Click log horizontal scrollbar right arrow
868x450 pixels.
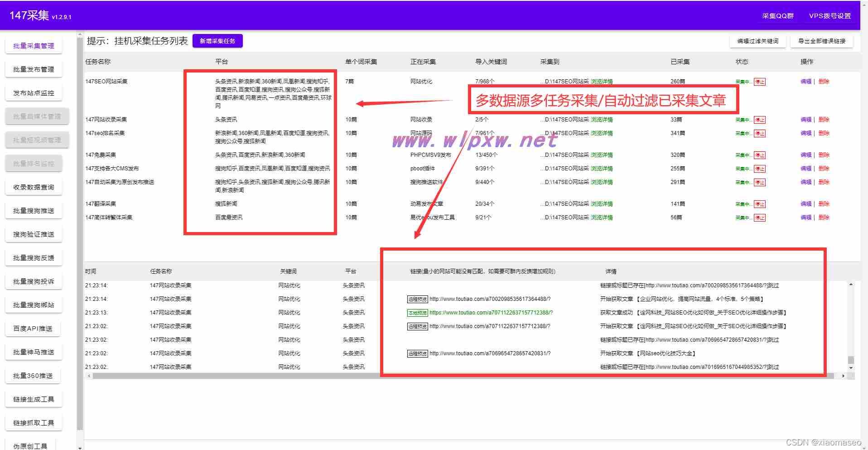[843, 376]
